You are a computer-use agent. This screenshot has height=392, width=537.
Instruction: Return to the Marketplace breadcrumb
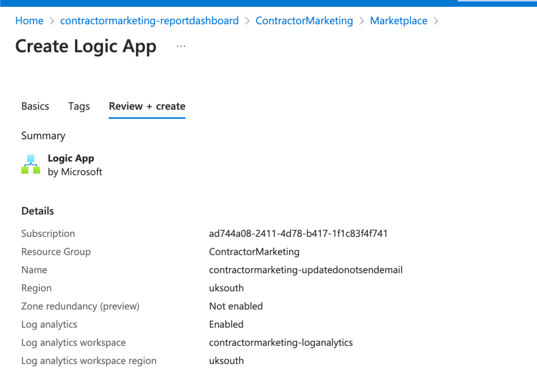click(399, 21)
